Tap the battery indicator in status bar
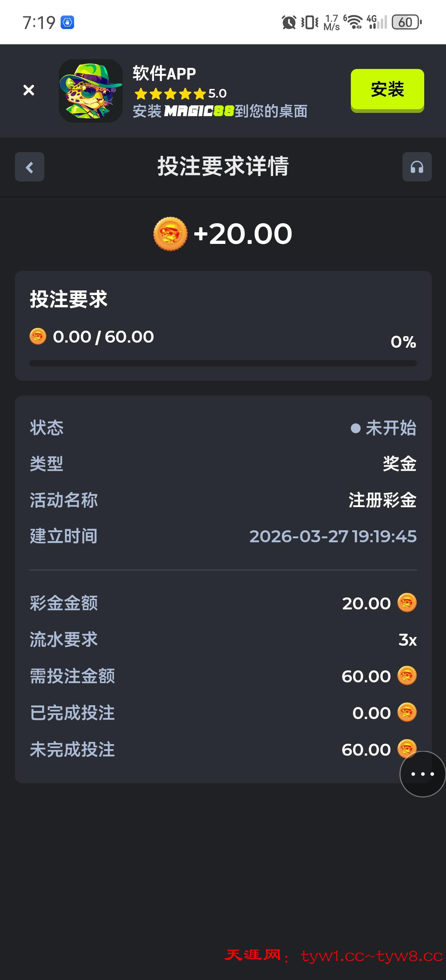Image resolution: width=446 pixels, height=980 pixels. (406, 22)
